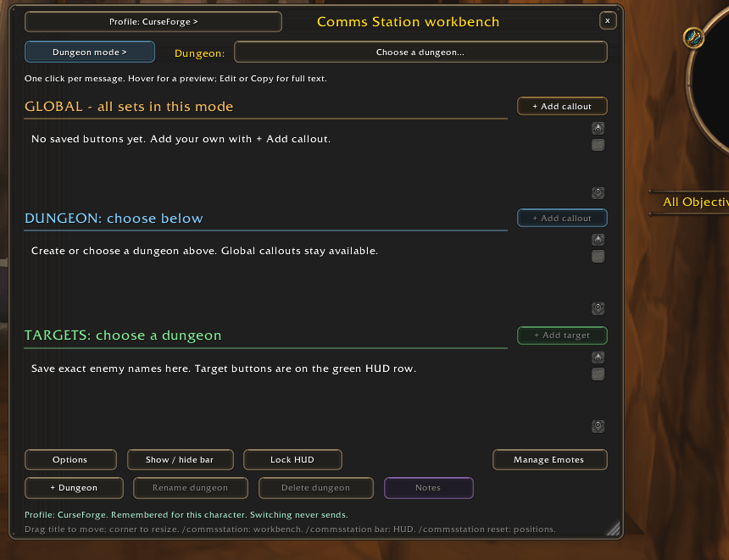Viewport: 729px width, 560px height.
Task: Click the Delete dungeon button
Action: pos(315,488)
